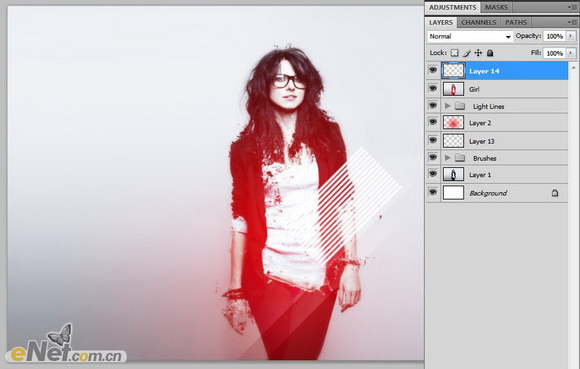Click lock all padlock icon
This screenshot has height=369, width=580.
[x=490, y=53]
